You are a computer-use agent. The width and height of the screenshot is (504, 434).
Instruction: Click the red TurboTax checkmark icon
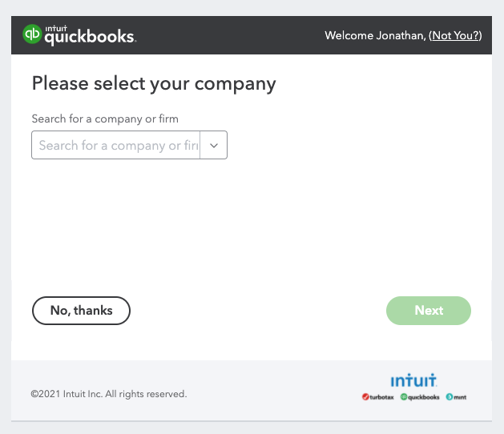pos(365,396)
